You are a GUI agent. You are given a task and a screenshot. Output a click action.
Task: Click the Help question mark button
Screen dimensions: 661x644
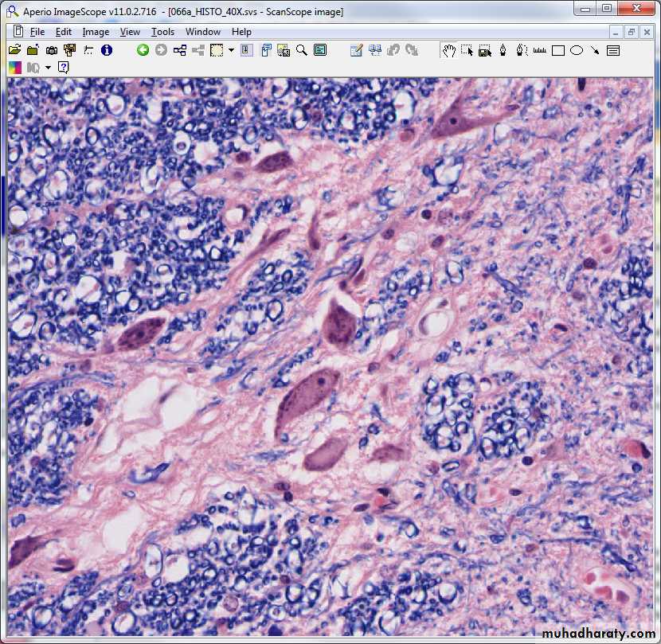64,68
